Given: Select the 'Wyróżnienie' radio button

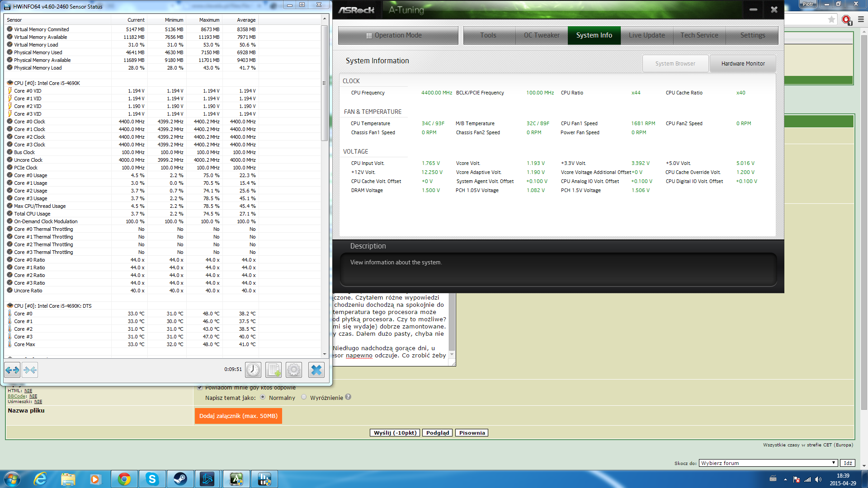Looking at the screenshot, I should (304, 397).
